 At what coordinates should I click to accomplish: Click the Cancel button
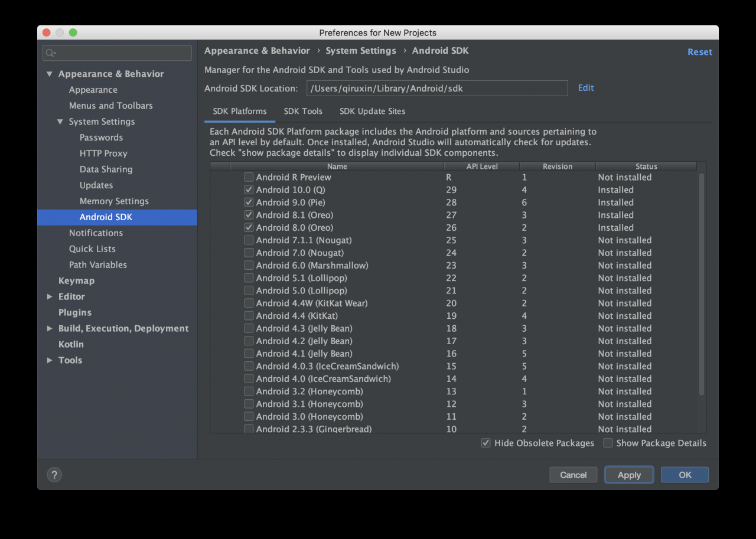tap(573, 475)
